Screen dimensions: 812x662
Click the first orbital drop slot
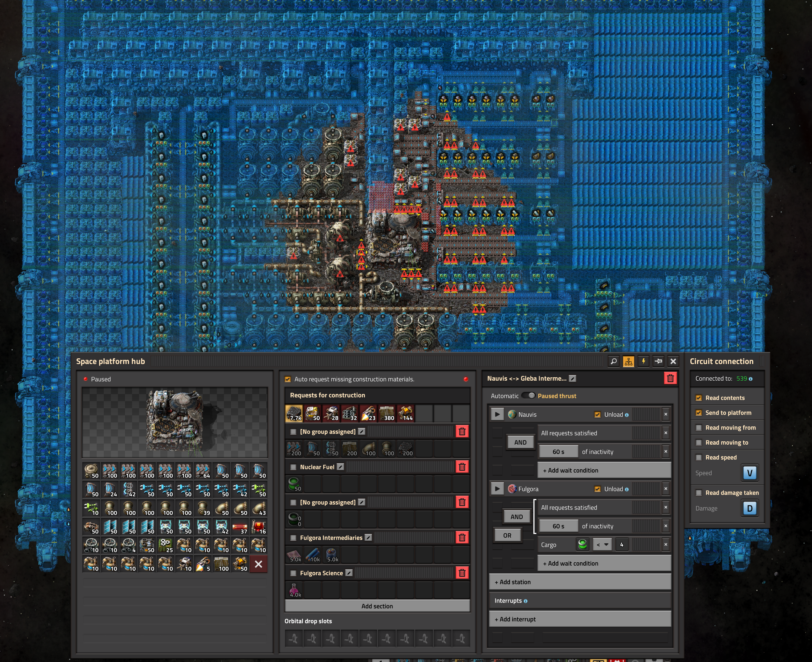(x=293, y=638)
